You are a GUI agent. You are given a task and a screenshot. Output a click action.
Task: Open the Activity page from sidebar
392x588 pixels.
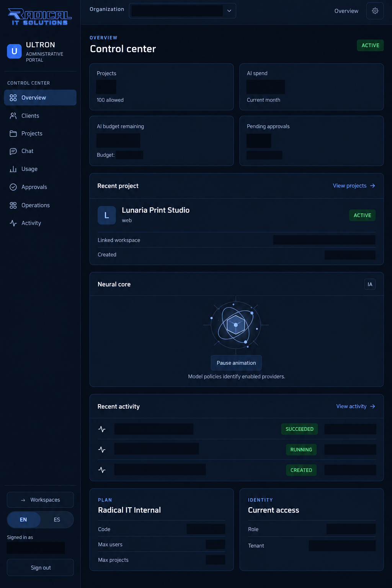(40, 223)
